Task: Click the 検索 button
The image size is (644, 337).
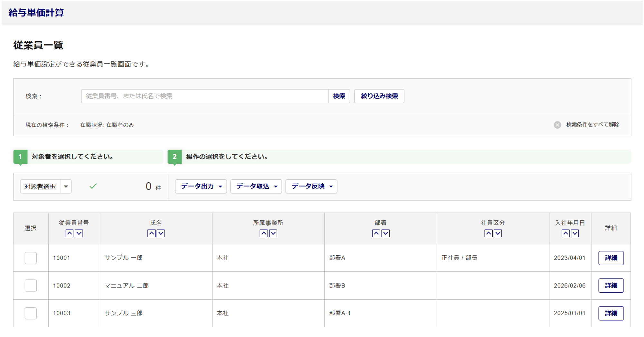Action: (339, 96)
